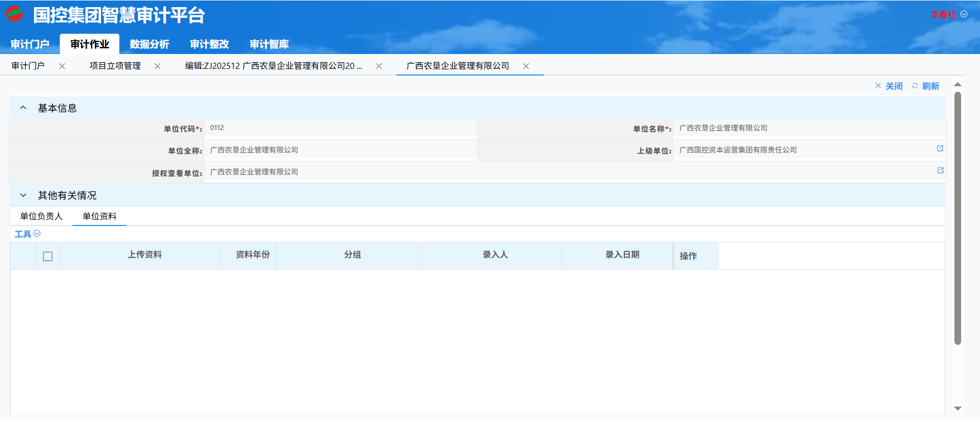Close the 审计门户 page tab
This screenshot has width=980, height=428.
click(62, 66)
